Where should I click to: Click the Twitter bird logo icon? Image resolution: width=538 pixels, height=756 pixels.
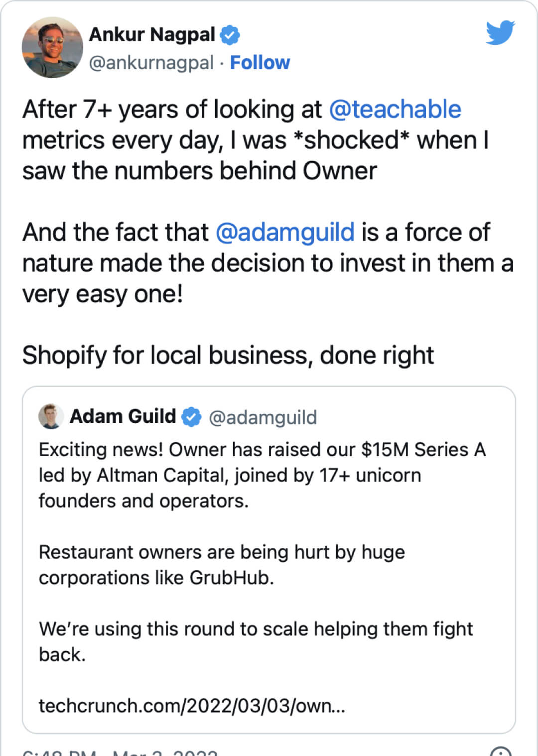[x=500, y=32]
